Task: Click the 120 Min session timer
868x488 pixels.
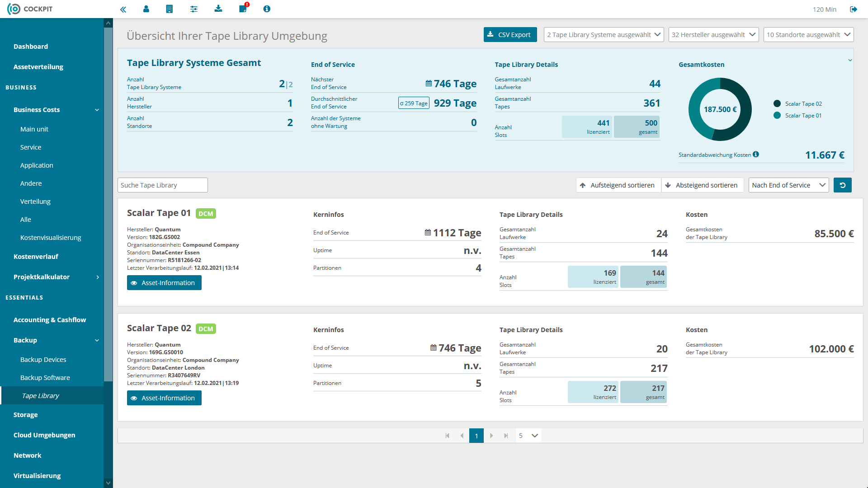Action: coord(825,9)
